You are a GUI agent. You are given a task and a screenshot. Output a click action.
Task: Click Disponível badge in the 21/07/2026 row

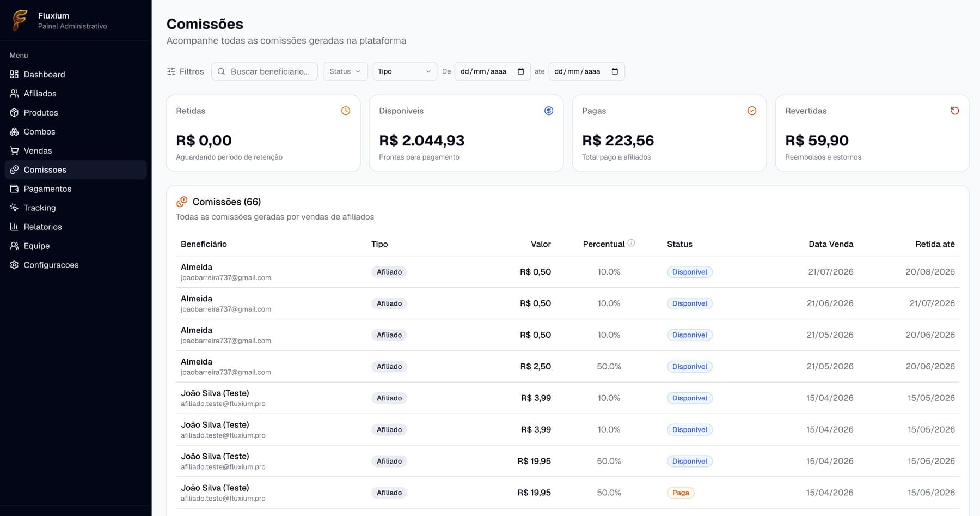[x=690, y=272]
